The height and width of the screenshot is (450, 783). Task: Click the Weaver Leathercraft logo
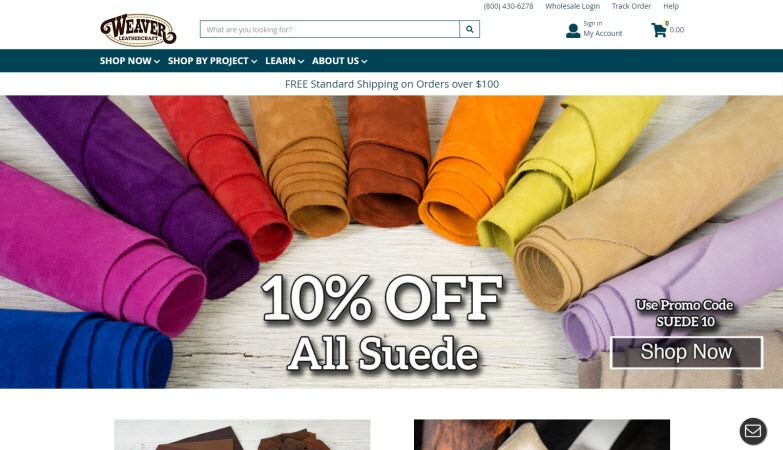tap(138, 30)
